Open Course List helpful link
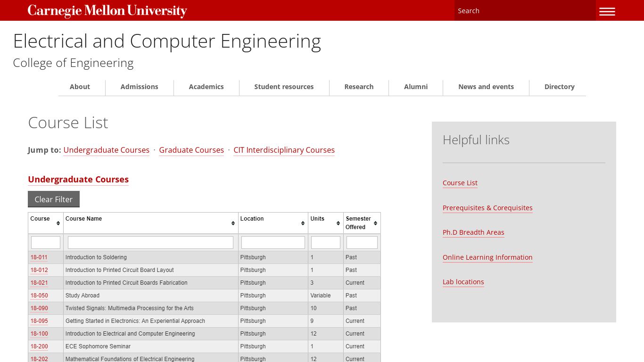This screenshot has width=644, height=362. (460, 183)
